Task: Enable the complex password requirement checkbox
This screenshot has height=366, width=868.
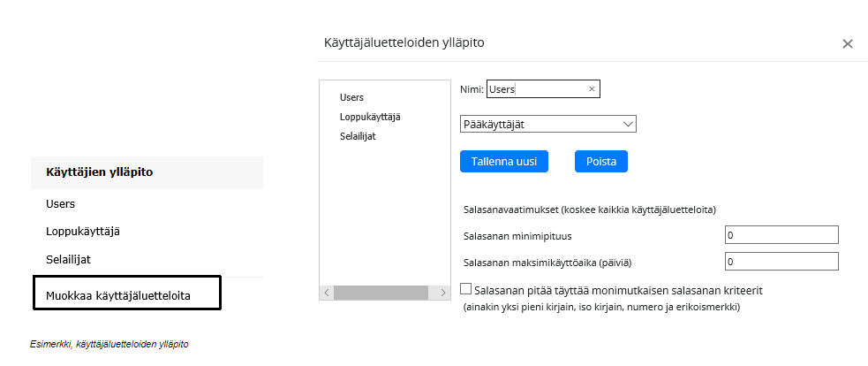Action: pyautogui.click(x=467, y=289)
